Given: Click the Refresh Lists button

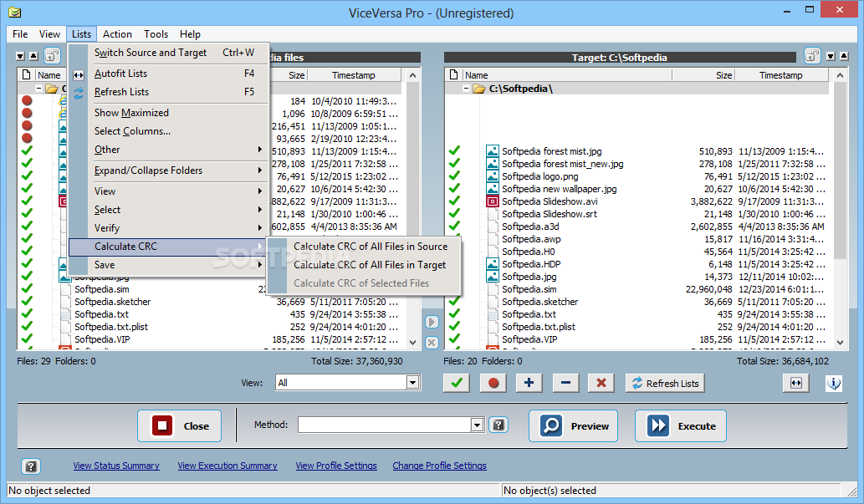Looking at the screenshot, I should (x=665, y=383).
